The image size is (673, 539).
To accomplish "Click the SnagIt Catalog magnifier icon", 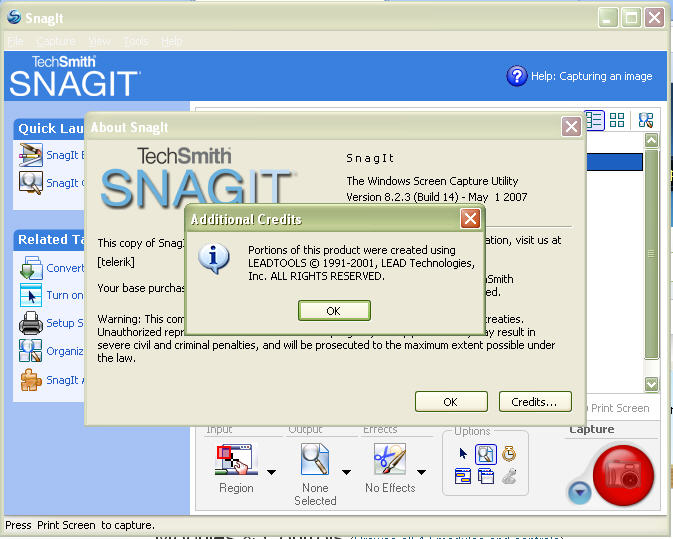I will point(30,183).
